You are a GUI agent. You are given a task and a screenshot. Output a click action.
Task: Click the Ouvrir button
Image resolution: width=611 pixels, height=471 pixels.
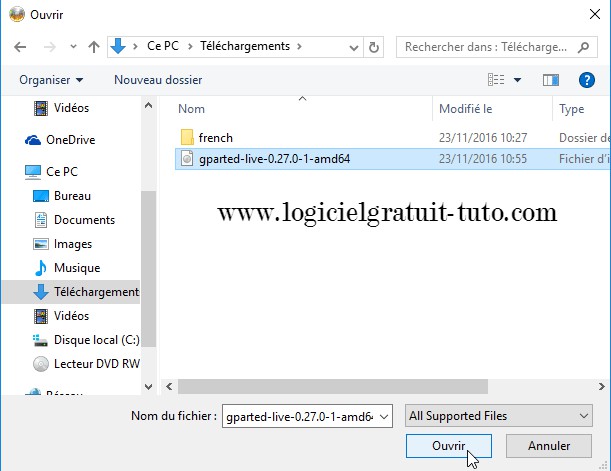pyautogui.click(x=449, y=446)
